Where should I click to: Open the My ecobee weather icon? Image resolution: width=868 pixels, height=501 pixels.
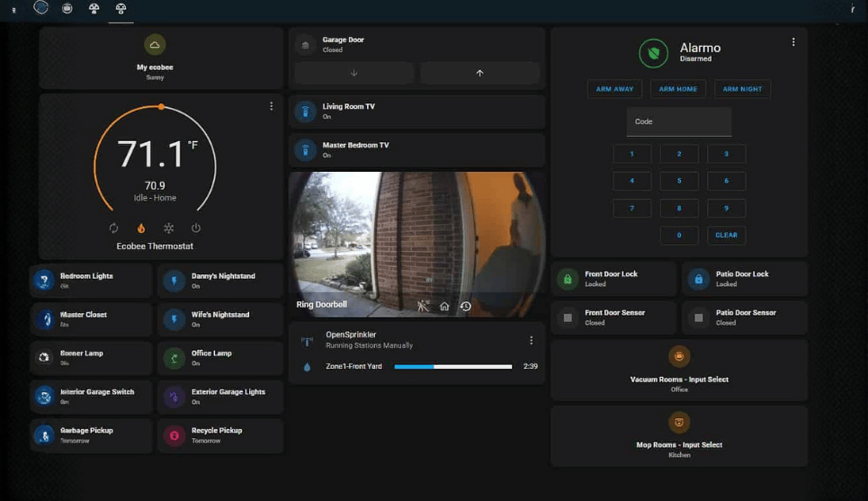155,45
